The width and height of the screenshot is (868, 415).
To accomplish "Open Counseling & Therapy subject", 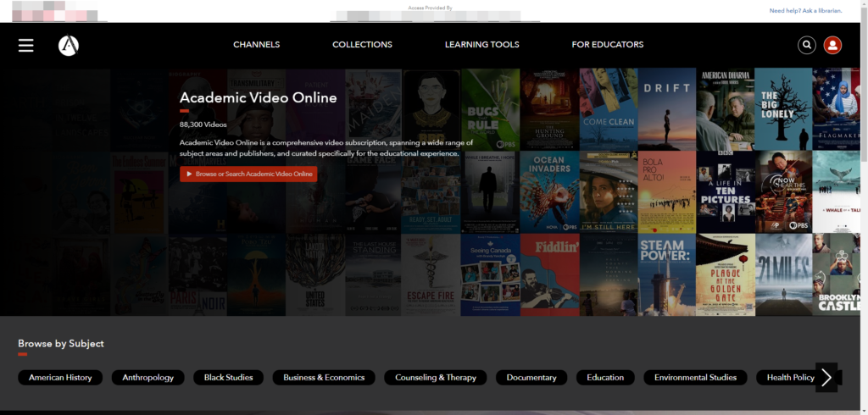I will point(436,378).
